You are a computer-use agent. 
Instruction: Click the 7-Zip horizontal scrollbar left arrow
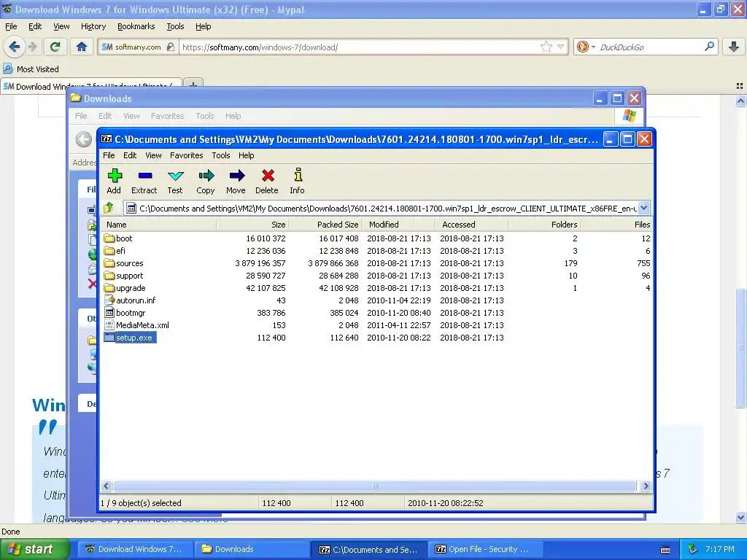tap(107, 486)
